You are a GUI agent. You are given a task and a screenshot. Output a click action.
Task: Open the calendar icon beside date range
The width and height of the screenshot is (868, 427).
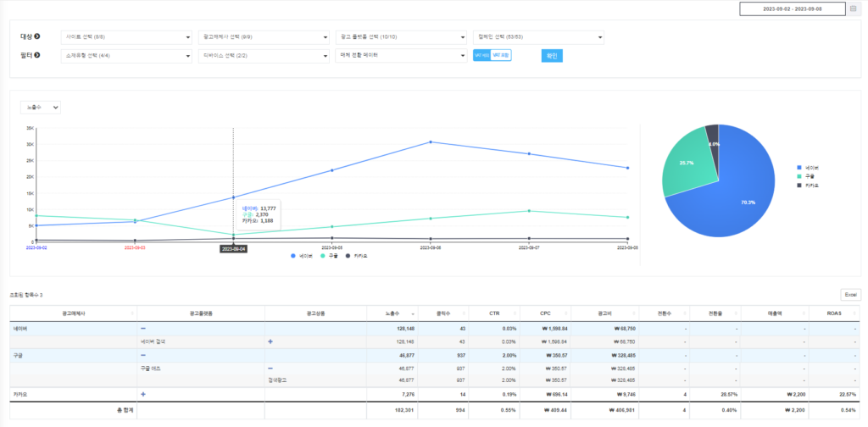(853, 8)
